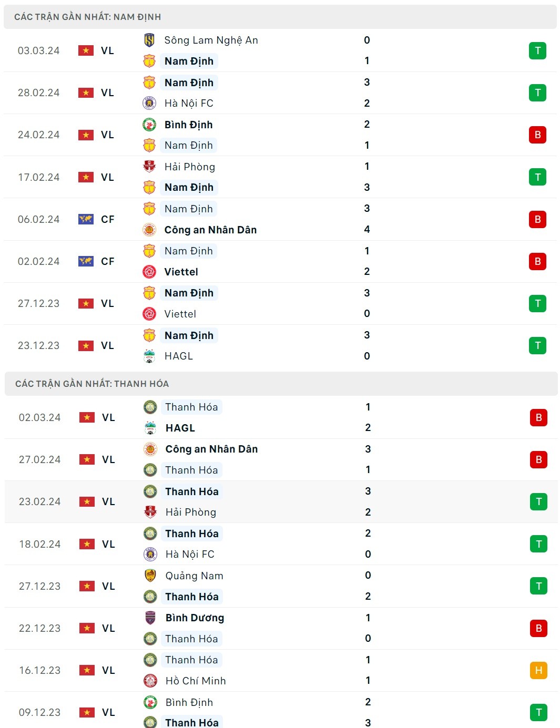Click the Hà Nội FC crest on 28.02.24
560x728 pixels.
tap(149, 103)
